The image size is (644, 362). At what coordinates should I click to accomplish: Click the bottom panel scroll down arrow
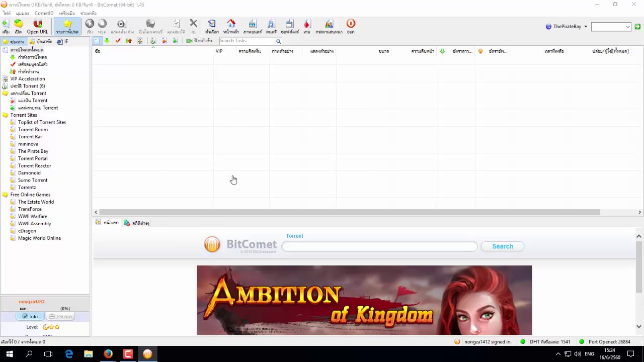(x=639, y=326)
